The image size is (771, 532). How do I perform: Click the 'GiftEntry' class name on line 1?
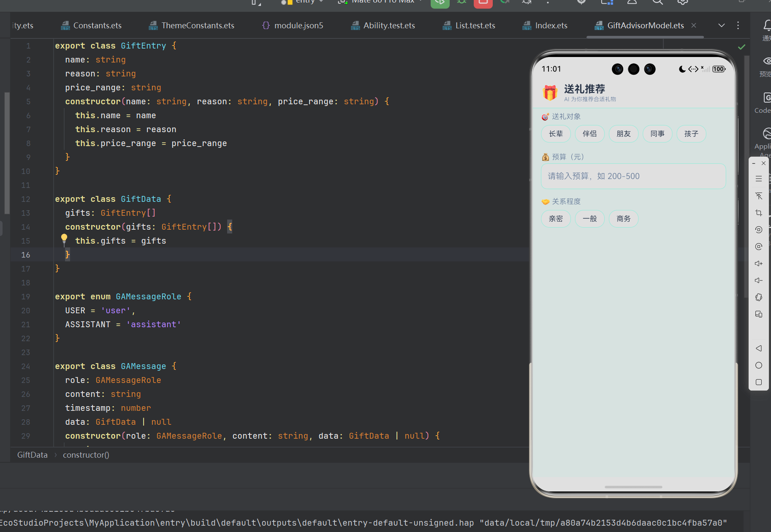tap(144, 46)
